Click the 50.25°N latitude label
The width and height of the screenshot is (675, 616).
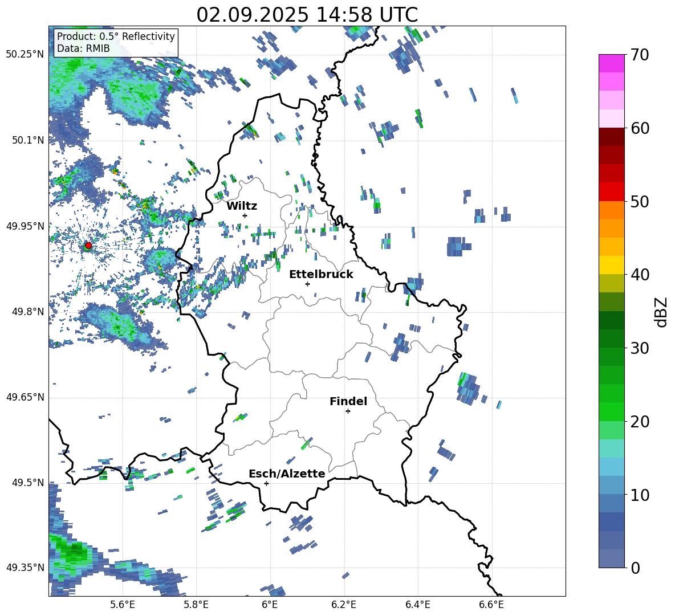[25, 55]
